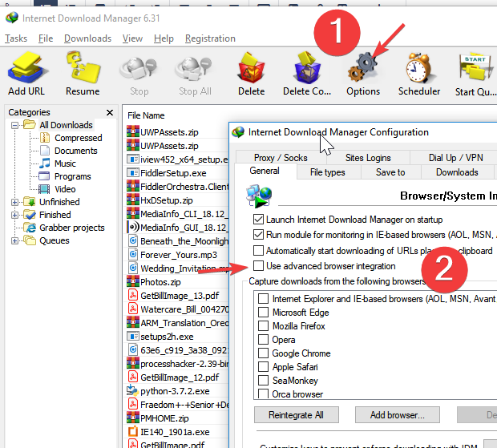Check the Apple Safari browser box
Screen dimensions: 497x448
tap(263, 366)
